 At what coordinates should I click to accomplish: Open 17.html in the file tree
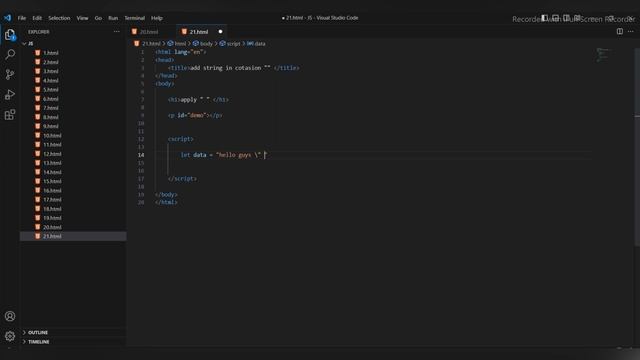click(x=52, y=200)
